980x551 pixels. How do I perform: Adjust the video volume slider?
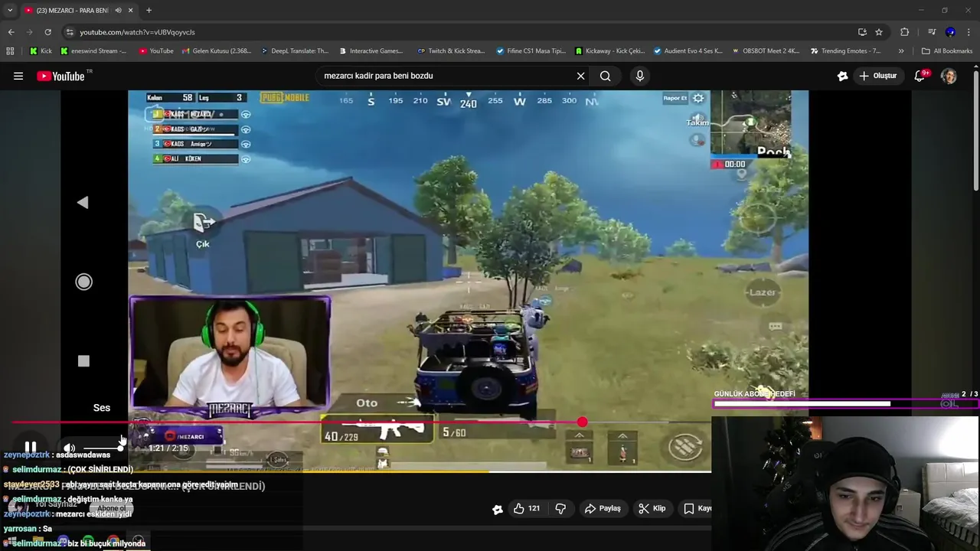click(103, 448)
